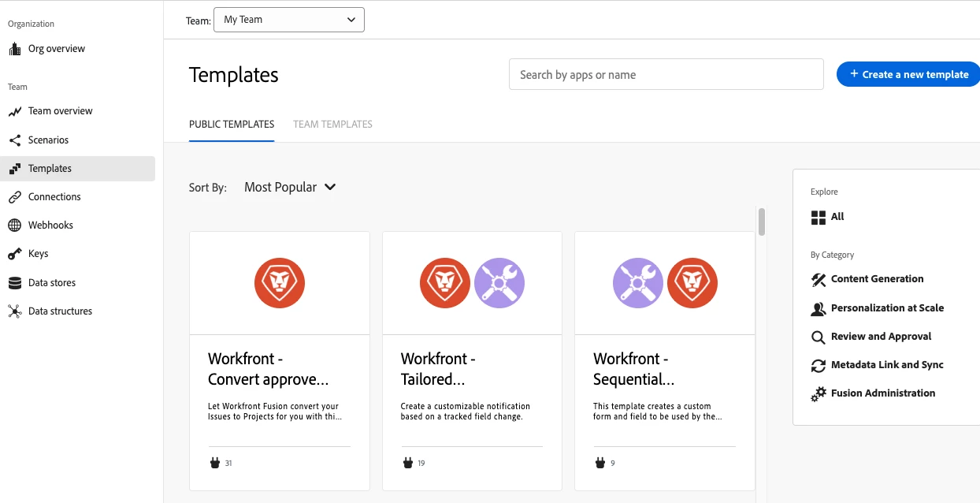Show All templates under Explore
Viewport: 980px width, 503px height.
837,217
